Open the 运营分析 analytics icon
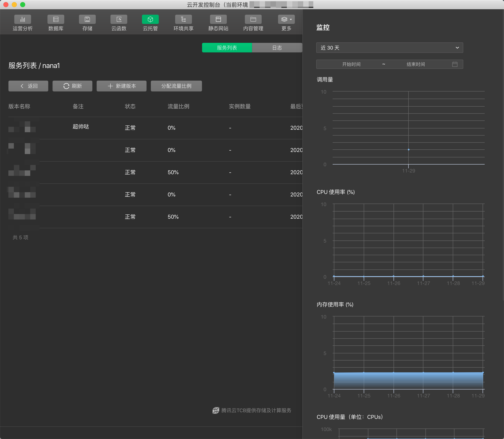The height and width of the screenshot is (439, 504). pyautogui.click(x=22, y=20)
